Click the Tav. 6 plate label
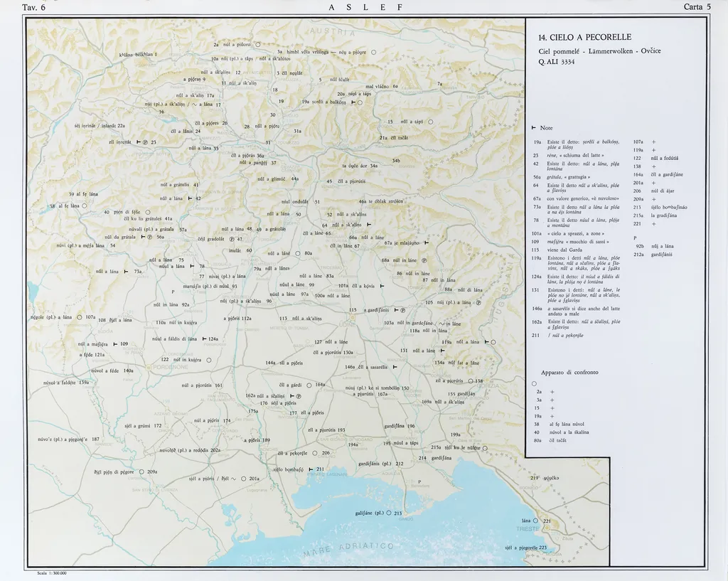This screenshot has width=728, height=581. 34,7
